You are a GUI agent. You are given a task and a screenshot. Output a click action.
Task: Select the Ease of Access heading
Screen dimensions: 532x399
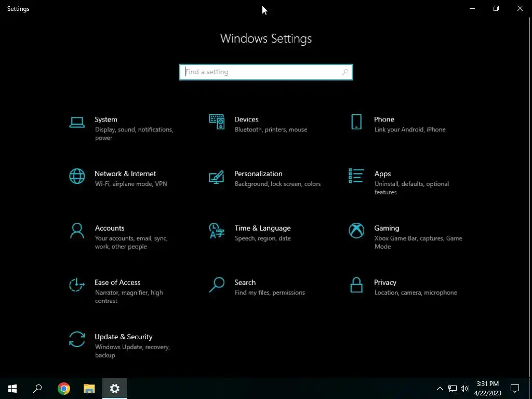pyautogui.click(x=117, y=282)
